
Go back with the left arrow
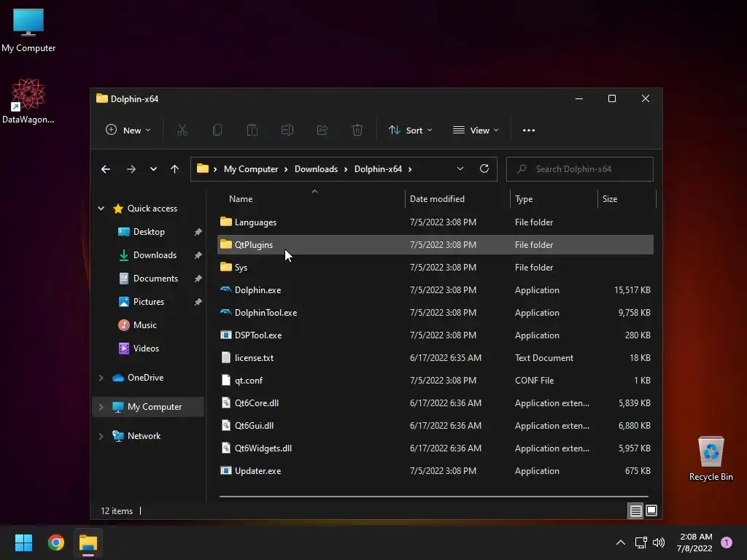tap(106, 169)
